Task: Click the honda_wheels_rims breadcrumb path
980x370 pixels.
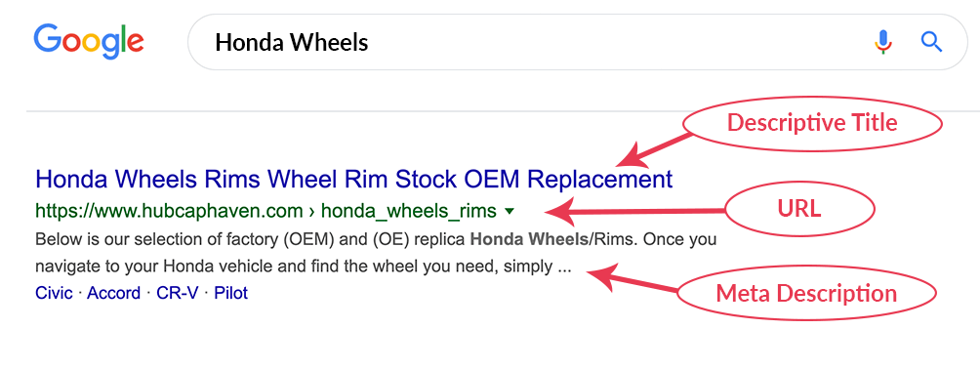Action: tap(409, 211)
